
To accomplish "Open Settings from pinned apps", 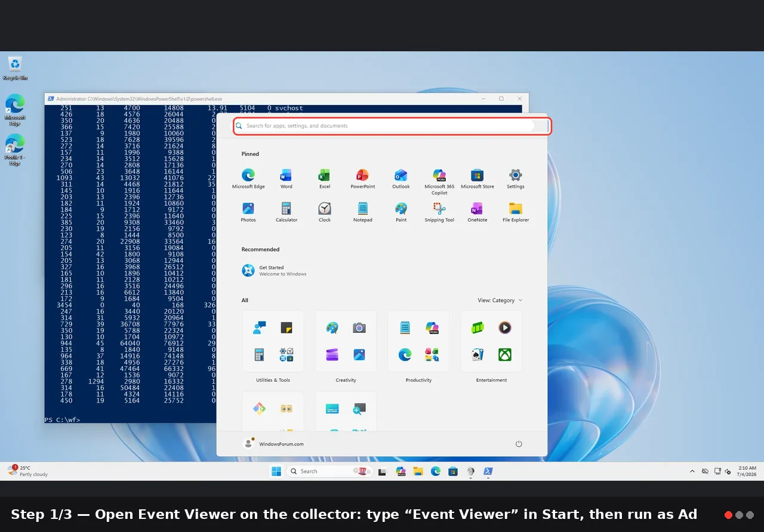I will click(x=516, y=178).
